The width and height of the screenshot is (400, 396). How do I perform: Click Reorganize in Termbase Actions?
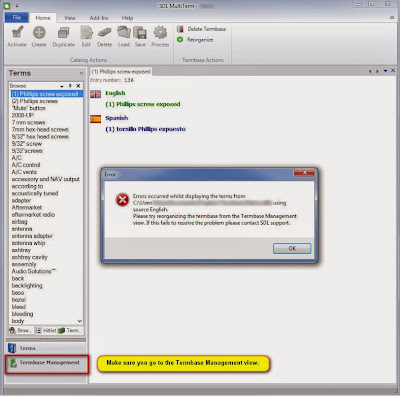(195, 40)
